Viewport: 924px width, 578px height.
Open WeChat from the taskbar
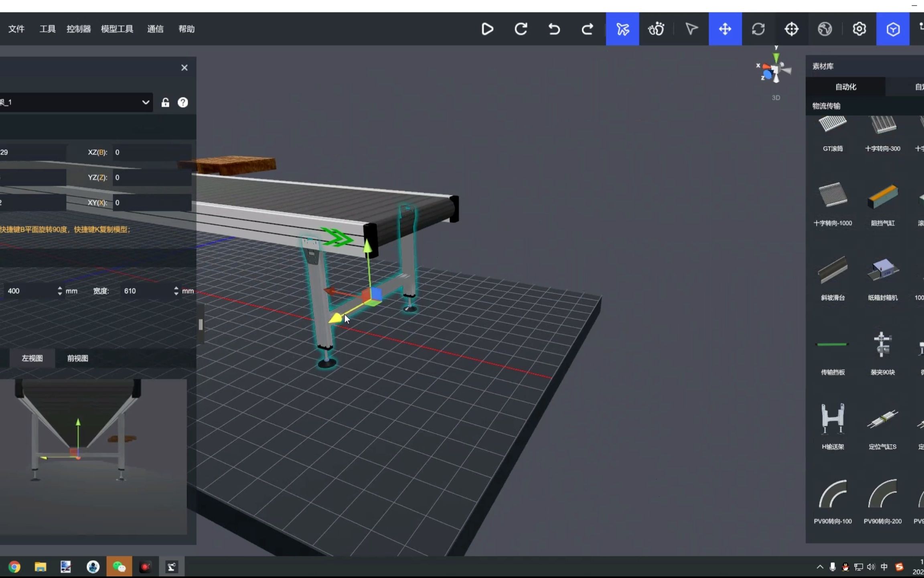click(x=119, y=567)
